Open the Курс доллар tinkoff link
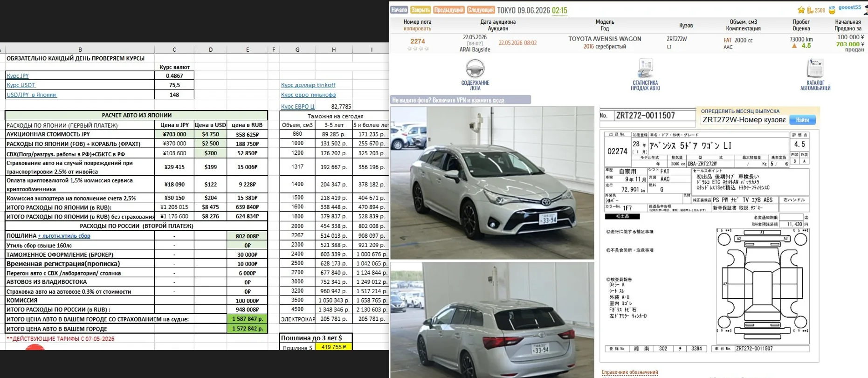Viewport: 868px width, 378px height. pos(308,85)
